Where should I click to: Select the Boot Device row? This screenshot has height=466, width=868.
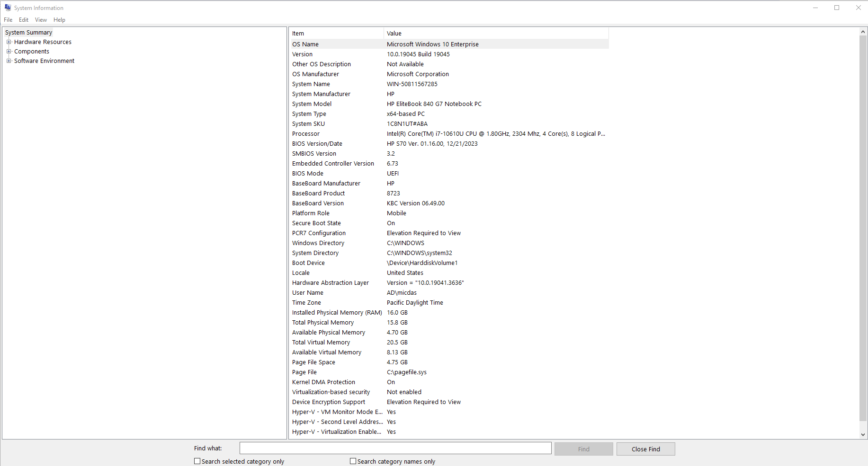[x=449, y=263]
